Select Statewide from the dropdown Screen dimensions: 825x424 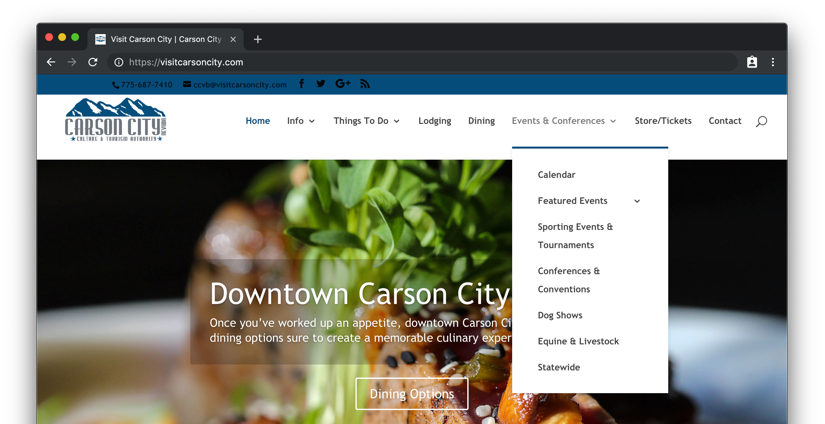[559, 367]
